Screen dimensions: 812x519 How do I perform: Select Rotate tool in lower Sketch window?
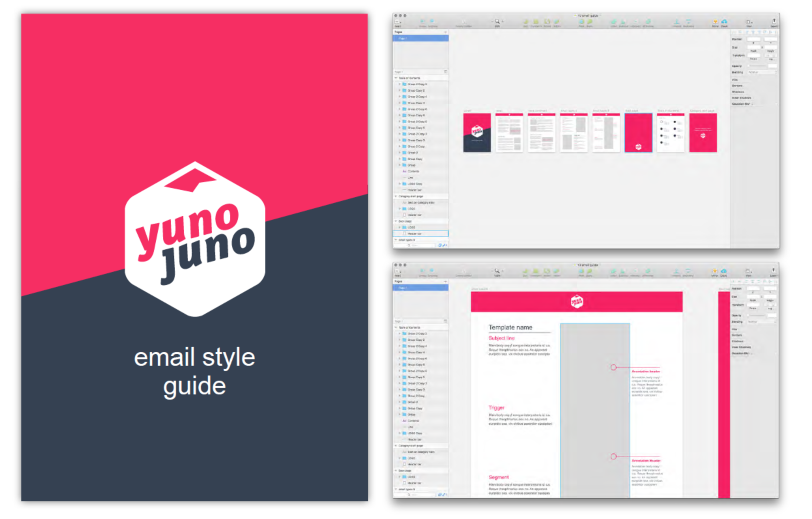(x=547, y=272)
